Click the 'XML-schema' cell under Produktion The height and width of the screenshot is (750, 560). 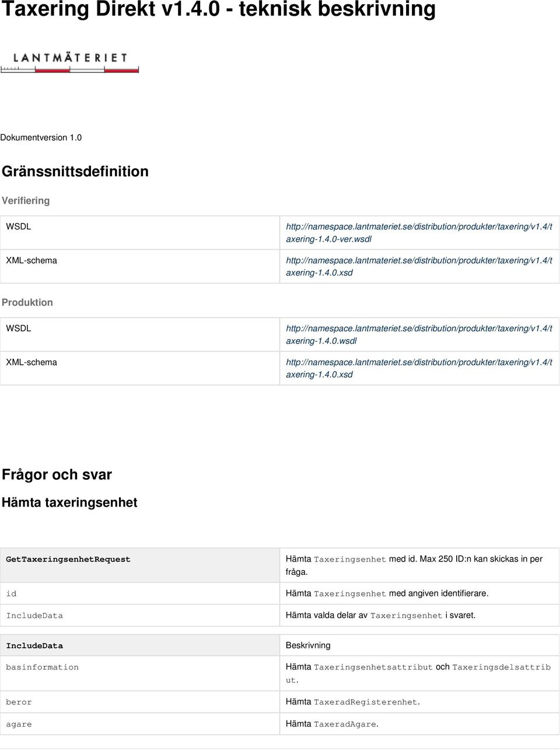tap(140, 368)
